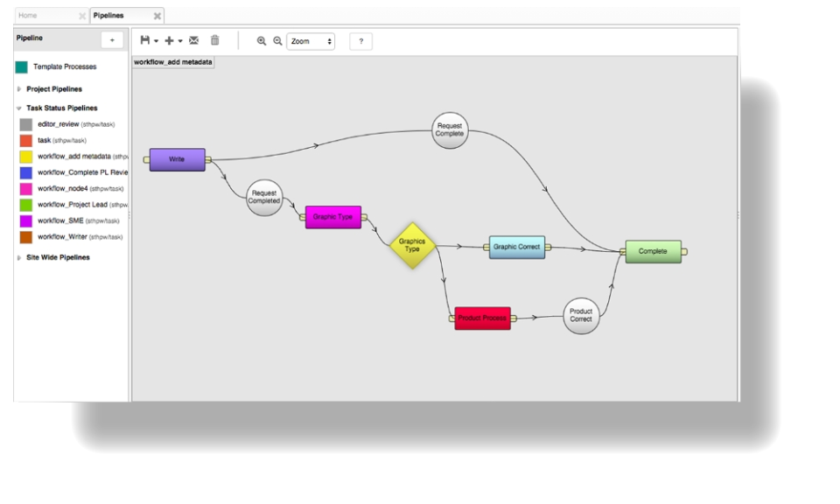Expand the Site Wide Pipelines section
The width and height of the screenshot is (840, 504).
click(x=20, y=258)
